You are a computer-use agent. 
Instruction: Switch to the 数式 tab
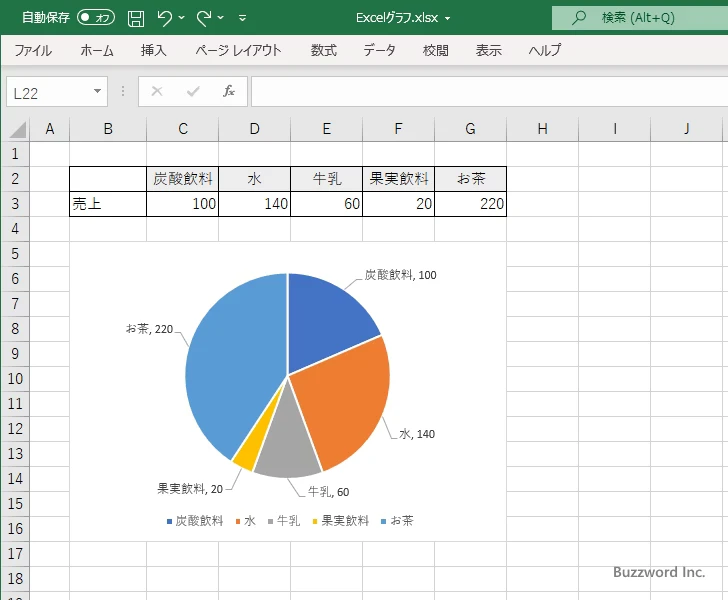click(324, 50)
